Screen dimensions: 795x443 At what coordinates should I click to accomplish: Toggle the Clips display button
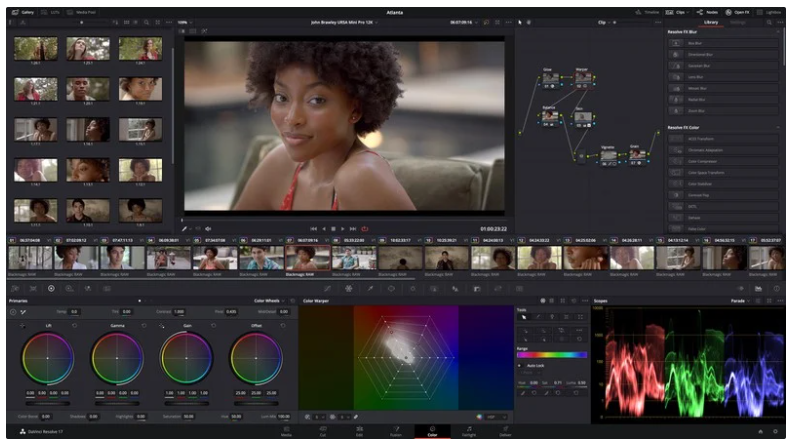click(676, 12)
